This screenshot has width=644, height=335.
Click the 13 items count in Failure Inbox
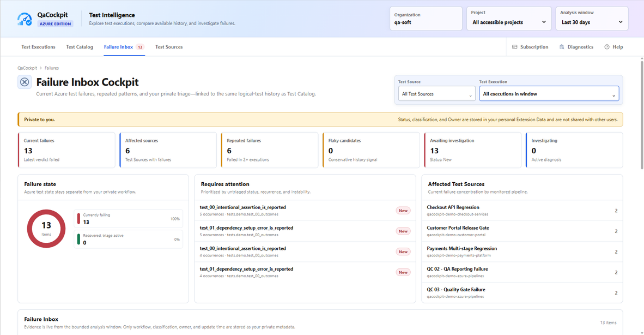point(608,322)
